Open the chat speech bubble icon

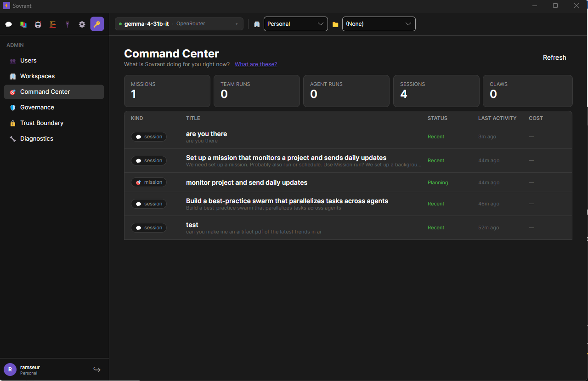point(8,24)
